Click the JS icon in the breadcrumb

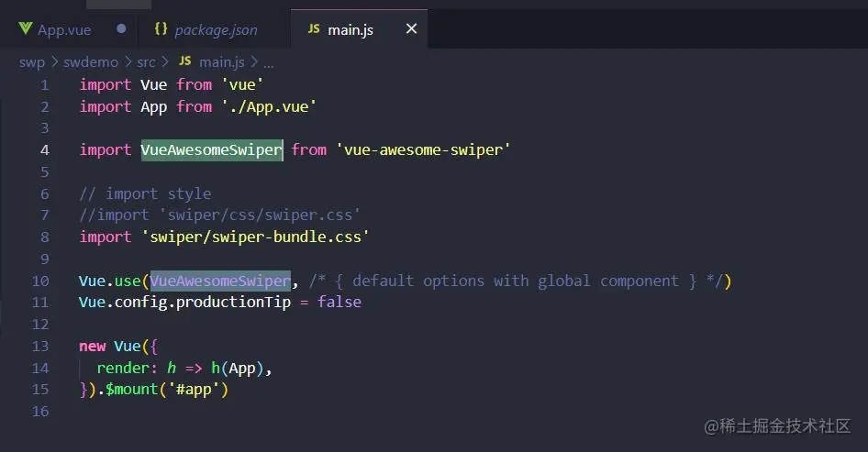[185, 61]
